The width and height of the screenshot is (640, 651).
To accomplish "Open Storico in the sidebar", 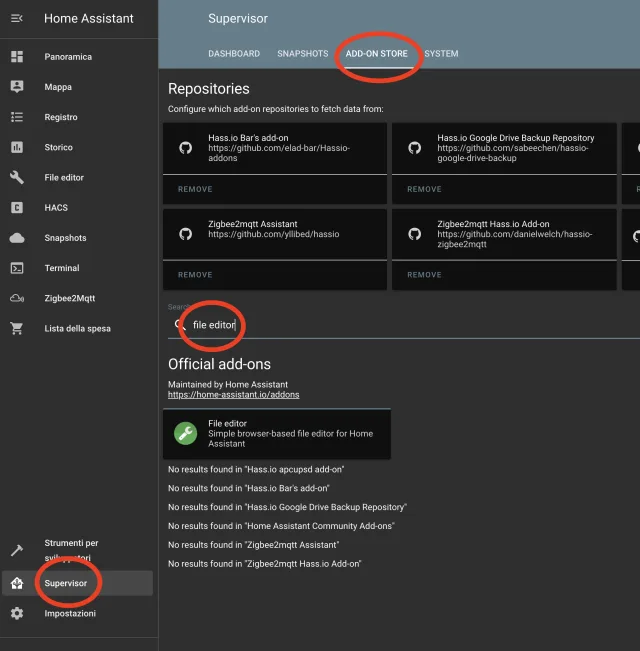I will tap(77, 147).
